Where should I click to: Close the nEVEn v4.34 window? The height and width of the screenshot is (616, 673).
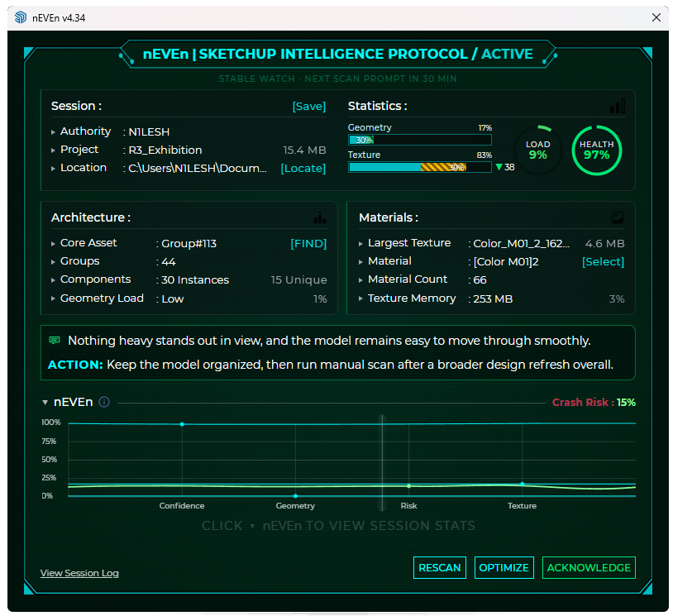[x=656, y=17]
